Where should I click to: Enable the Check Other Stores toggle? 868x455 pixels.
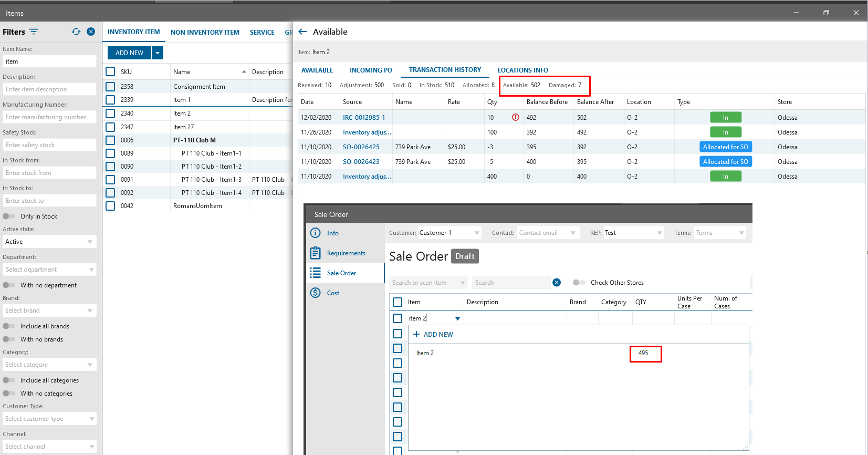coord(579,283)
